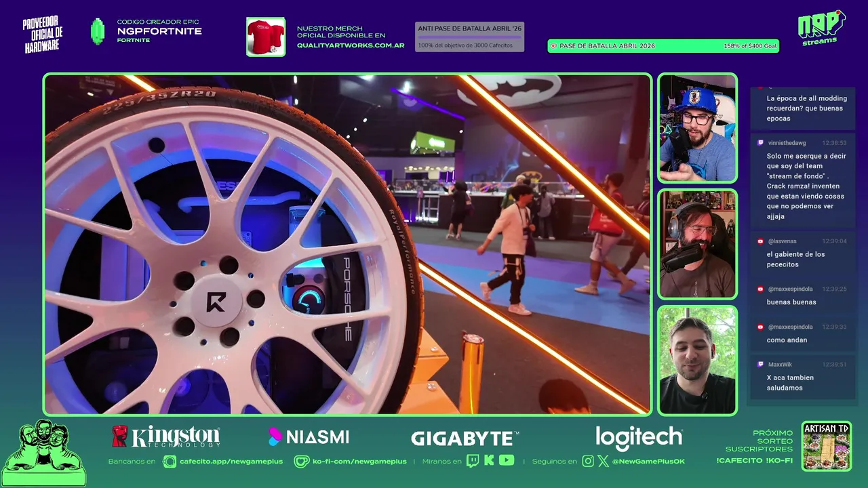Viewport: 868px width, 488px height.
Task: Click username MaxxWik in chat
Action: point(780,365)
